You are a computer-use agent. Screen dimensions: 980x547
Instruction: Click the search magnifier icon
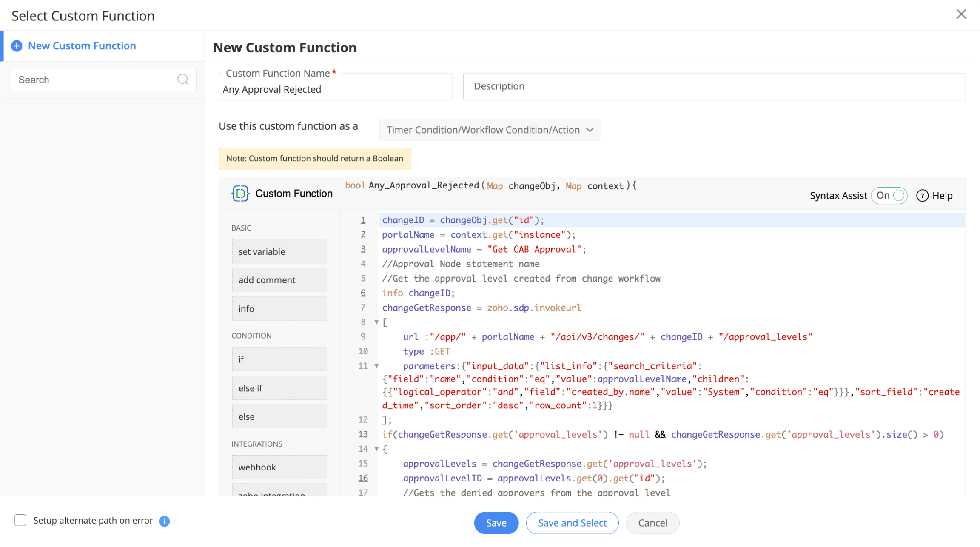(183, 80)
